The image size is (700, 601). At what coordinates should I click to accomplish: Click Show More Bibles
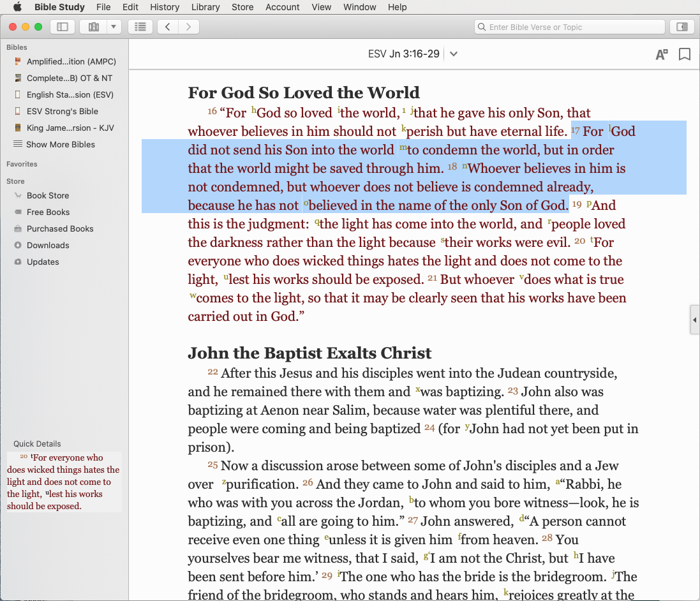click(x=61, y=144)
